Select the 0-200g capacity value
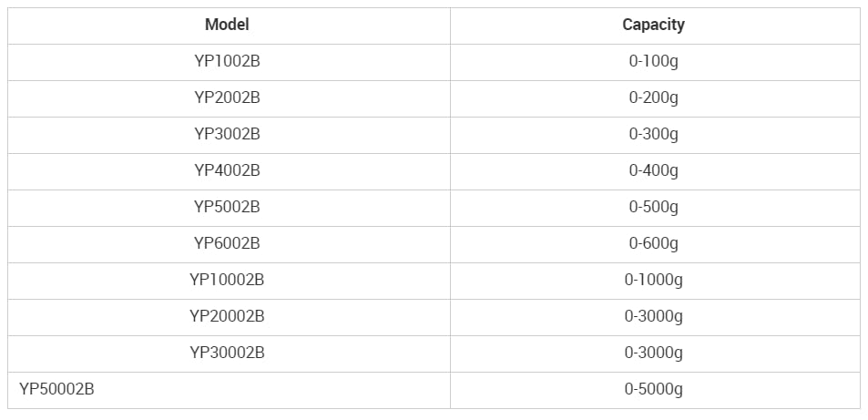Viewport: 868px width, 420px height. (x=653, y=97)
